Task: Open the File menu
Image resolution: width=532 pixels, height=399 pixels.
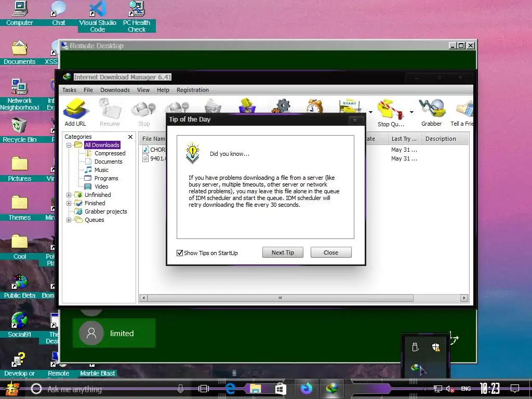Action: (88, 90)
